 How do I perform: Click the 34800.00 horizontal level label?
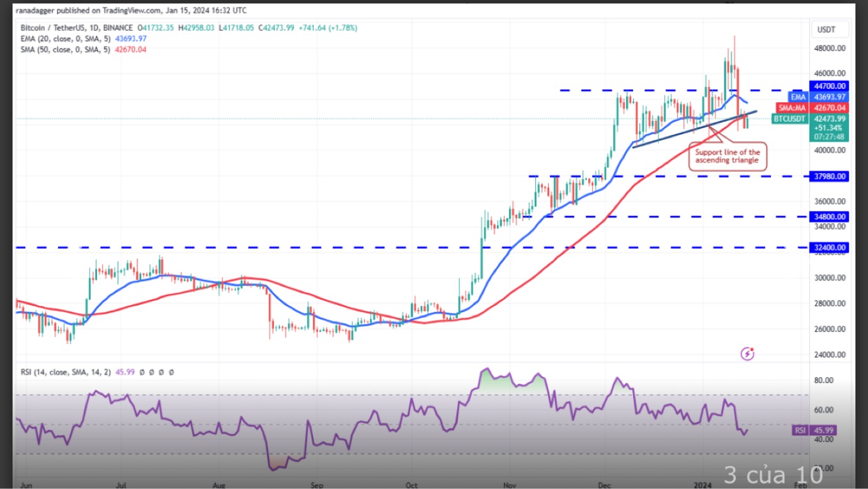tap(830, 217)
